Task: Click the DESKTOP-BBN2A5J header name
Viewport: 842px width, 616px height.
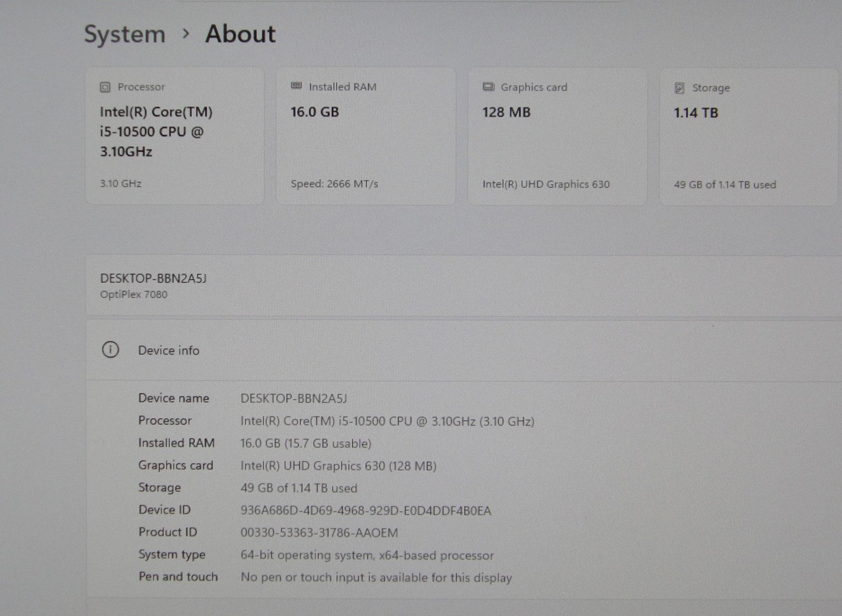Action: click(x=153, y=278)
